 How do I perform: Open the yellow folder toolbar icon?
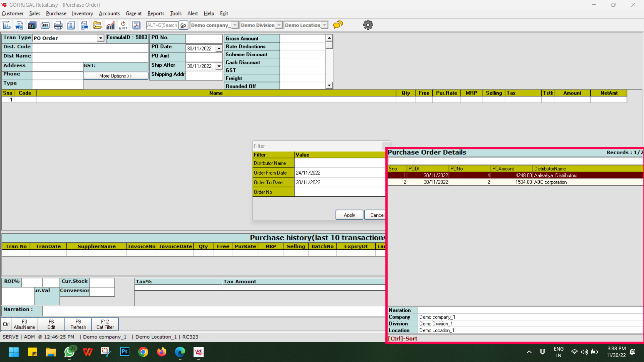(97, 25)
